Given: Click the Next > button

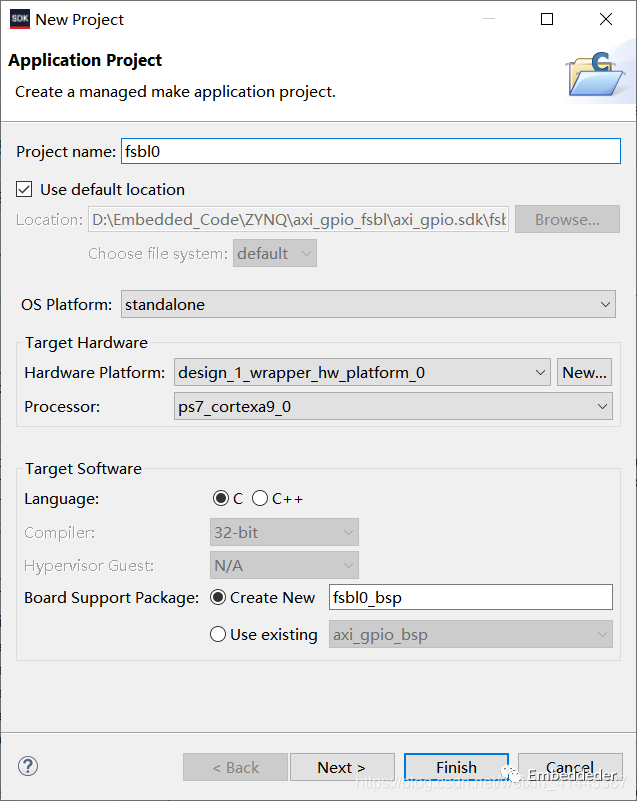Looking at the screenshot, I should (x=342, y=767).
